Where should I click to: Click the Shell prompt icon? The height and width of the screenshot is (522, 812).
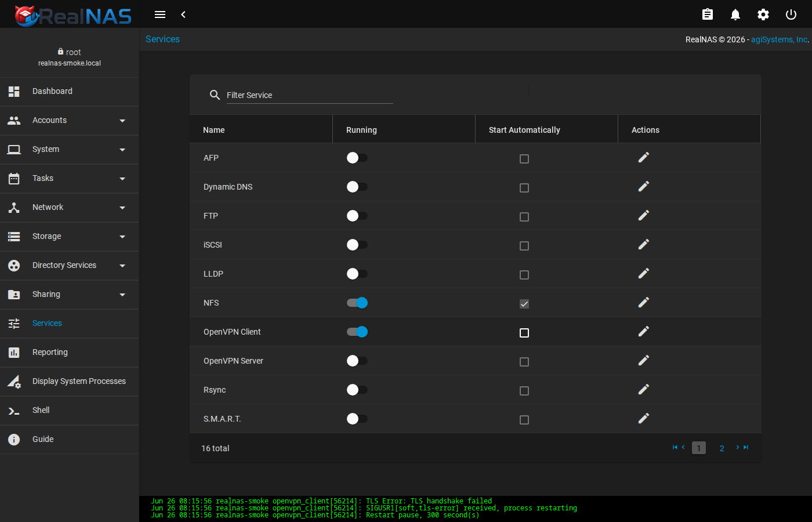click(x=14, y=411)
